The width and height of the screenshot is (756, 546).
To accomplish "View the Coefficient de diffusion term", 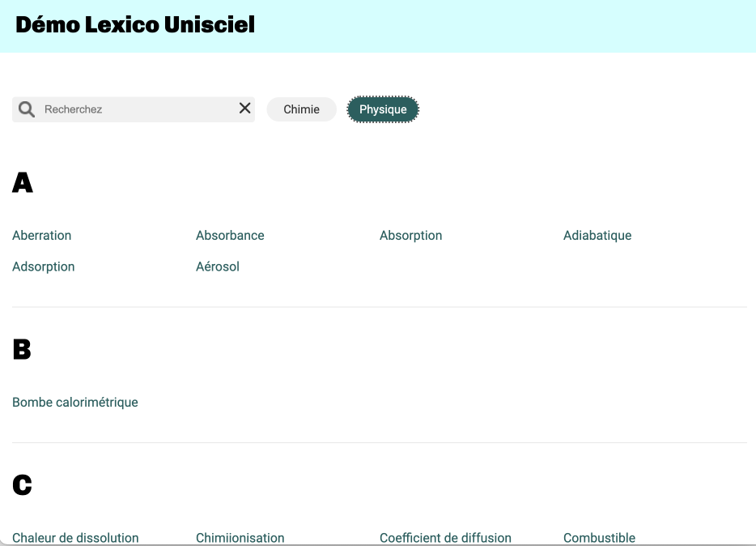I will [x=445, y=537].
